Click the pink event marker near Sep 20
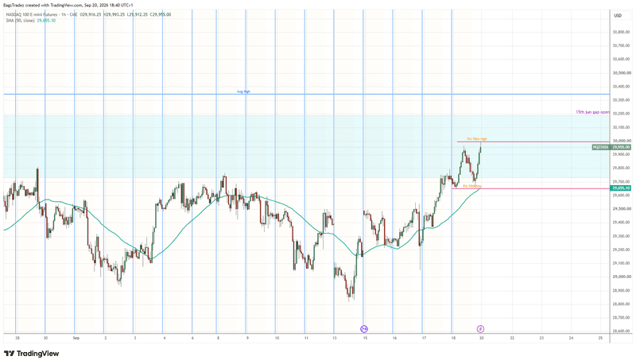This screenshot has height=364, width=636. click(x=480, y=329)
